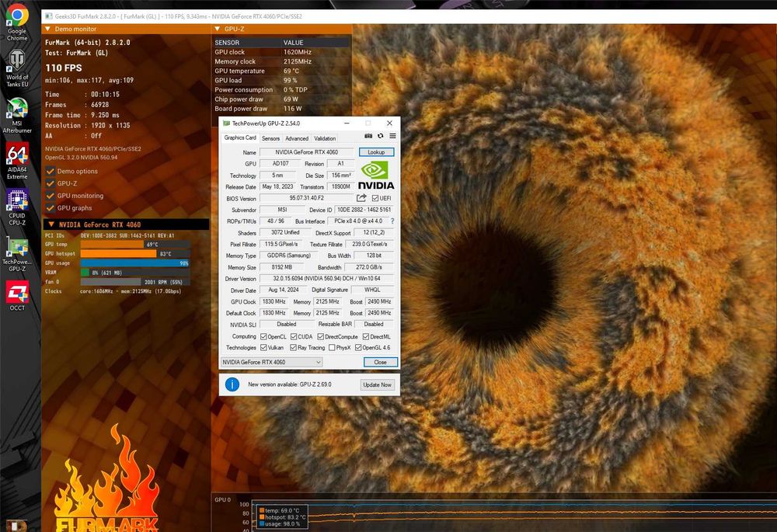Click Update Now button
777x532 pixels.
tap(377, 385)
